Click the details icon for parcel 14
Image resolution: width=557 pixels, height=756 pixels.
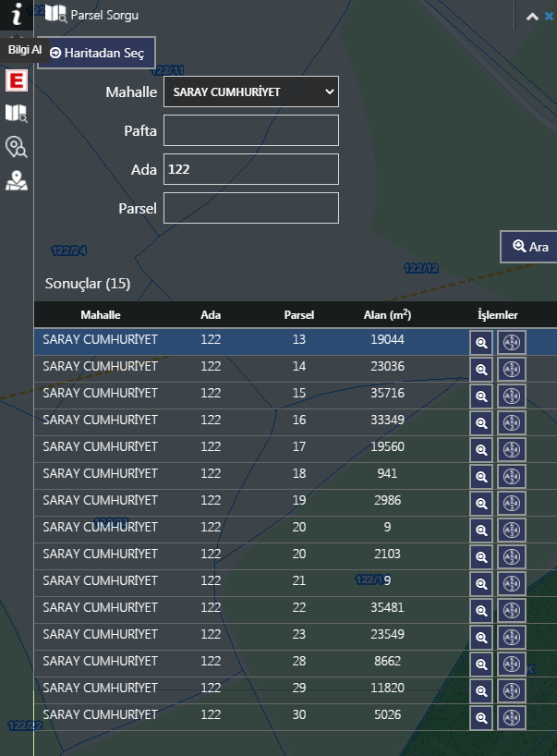[x=512, y=370]
